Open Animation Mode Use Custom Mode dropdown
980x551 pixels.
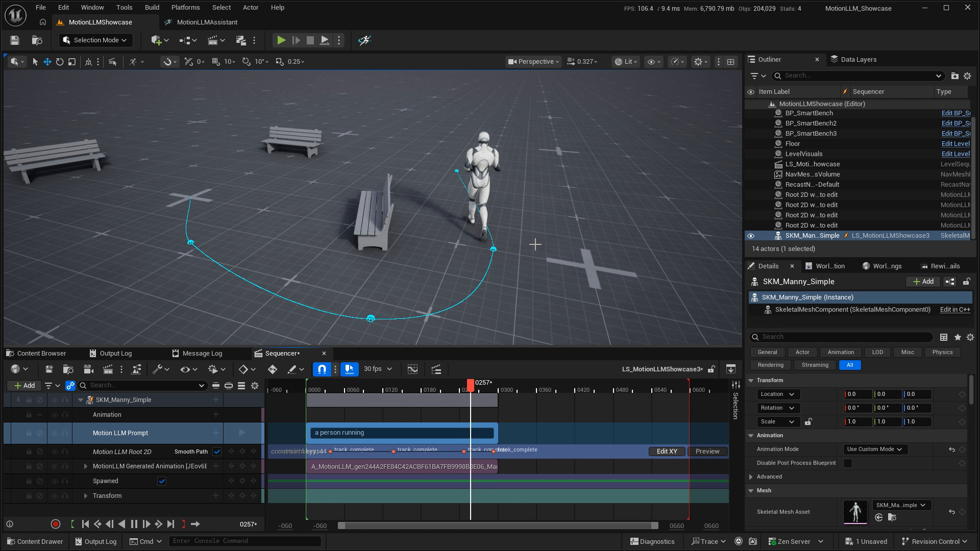tap(875, 449)
